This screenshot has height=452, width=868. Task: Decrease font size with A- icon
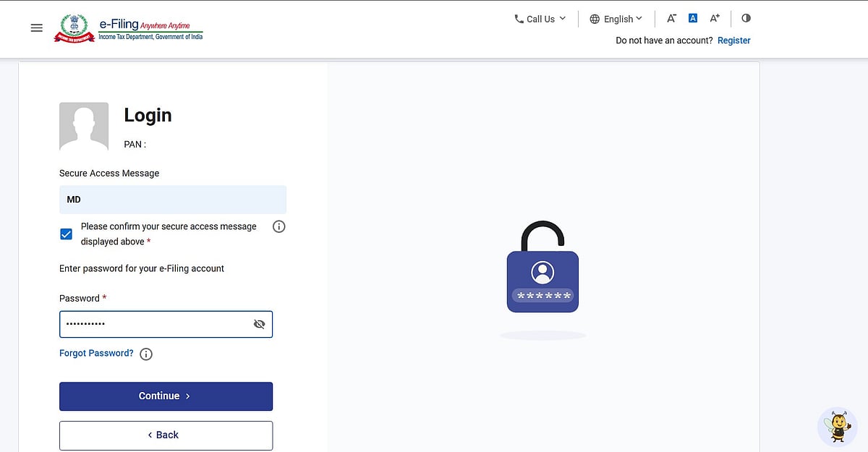coord(671,19)
